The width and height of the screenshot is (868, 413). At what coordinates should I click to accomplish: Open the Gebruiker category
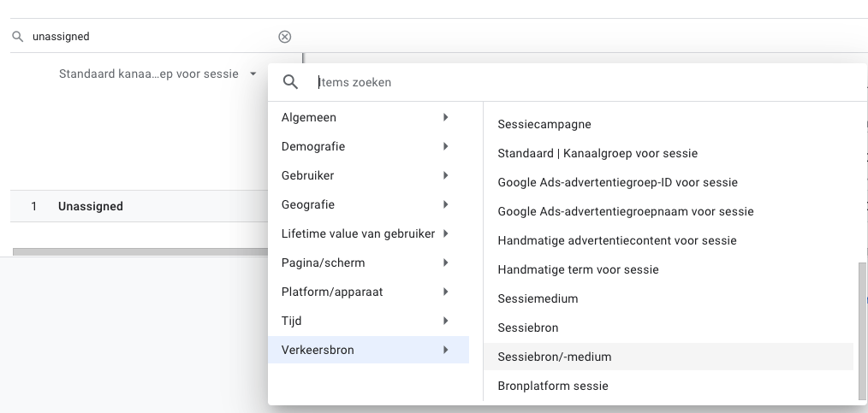point(368,175)
